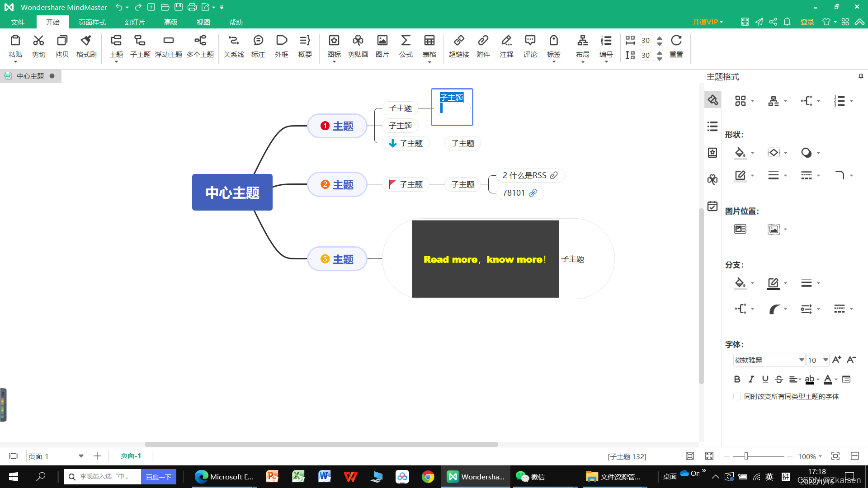Select the Format Painter (格式刷)
This screenshot has height=488, width=868.
pyautogui.click(x=86, y=46)
